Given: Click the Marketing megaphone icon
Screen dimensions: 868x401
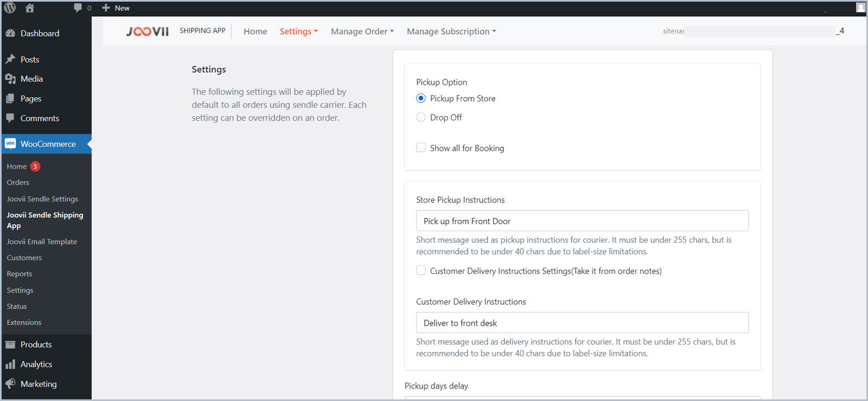Looking at the screenshot, I should pos(10,384).
